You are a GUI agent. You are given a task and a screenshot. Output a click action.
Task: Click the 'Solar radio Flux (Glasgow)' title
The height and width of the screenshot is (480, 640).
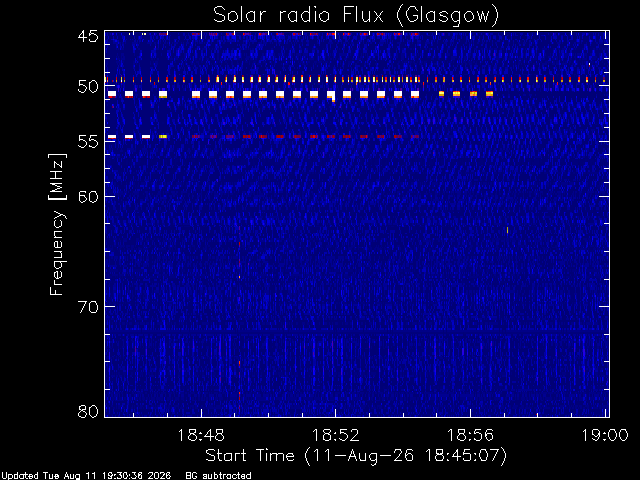point(356,16)
